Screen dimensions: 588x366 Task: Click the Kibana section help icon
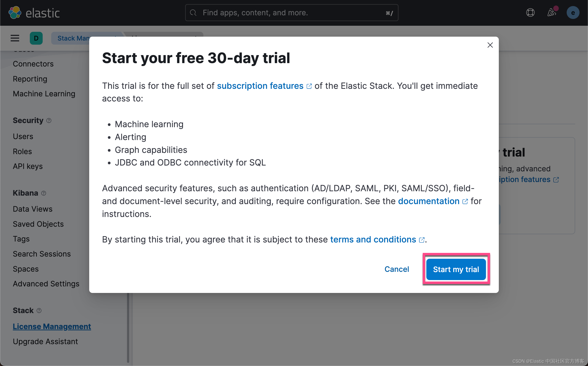click(44, 193)
